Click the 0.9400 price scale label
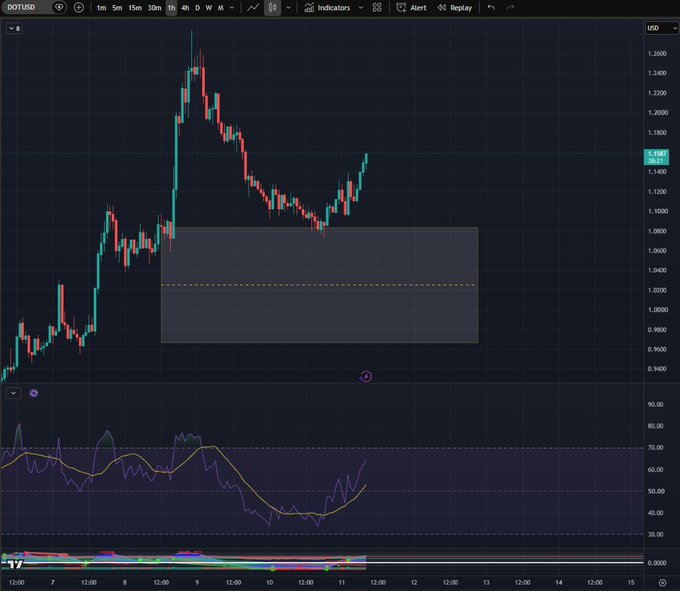The width and height of the screenshot is (680, 591). pyautogui.click(x=657, y=369)
